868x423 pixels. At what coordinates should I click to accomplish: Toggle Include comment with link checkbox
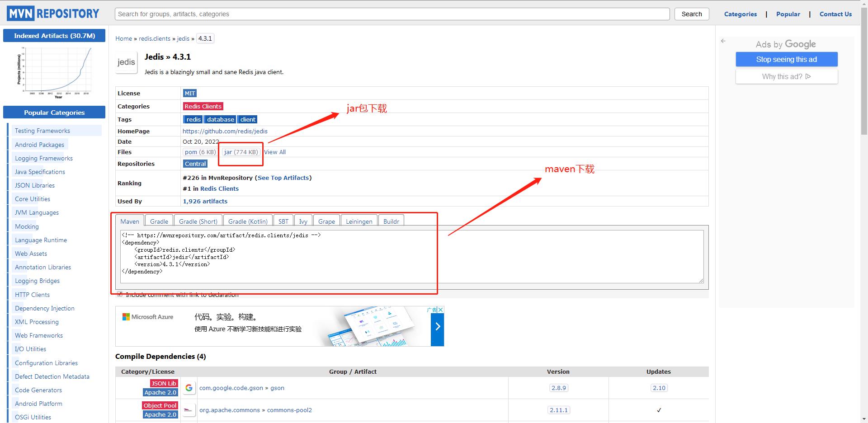pos(120,294)
